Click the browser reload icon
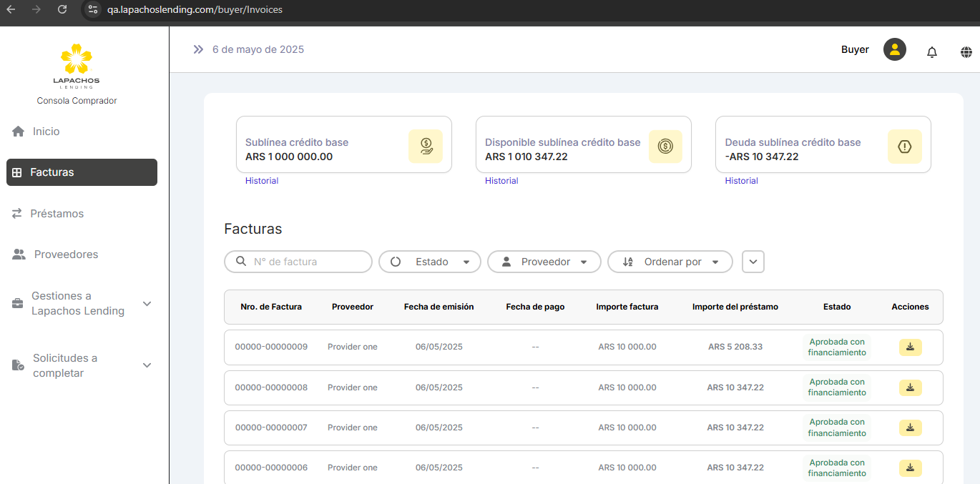 coord(62,9)
